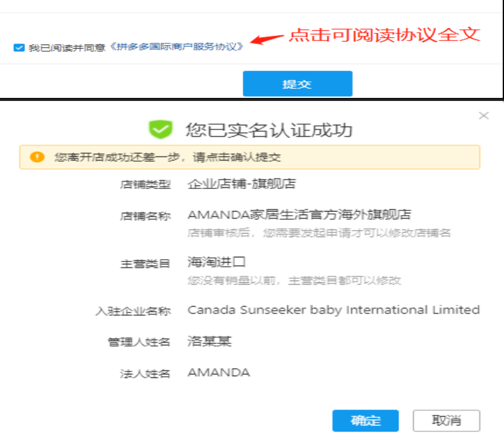Click the manager name 洛某某

[x=209, y=341]
